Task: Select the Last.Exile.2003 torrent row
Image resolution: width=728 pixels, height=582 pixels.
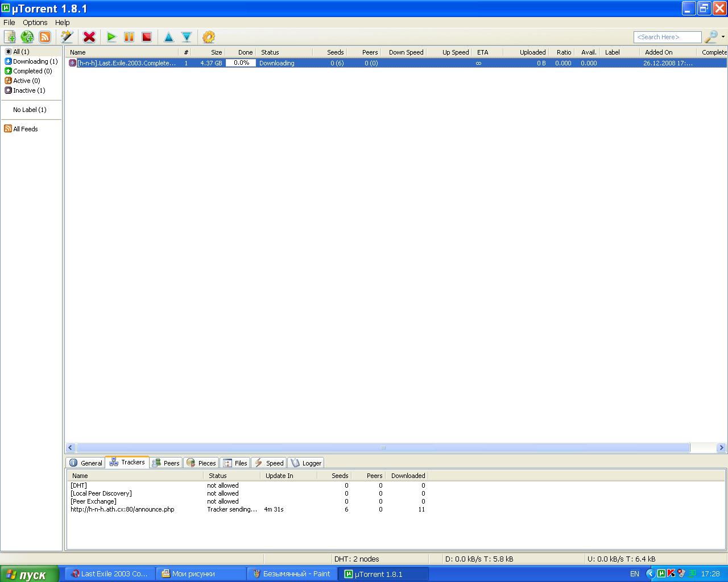Action: [x=396, y=63]
